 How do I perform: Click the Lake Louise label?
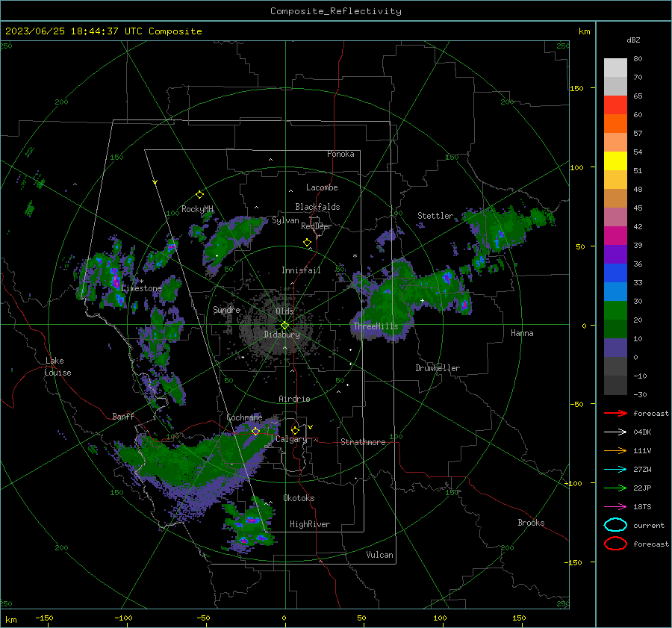click(x=58, y=367)
